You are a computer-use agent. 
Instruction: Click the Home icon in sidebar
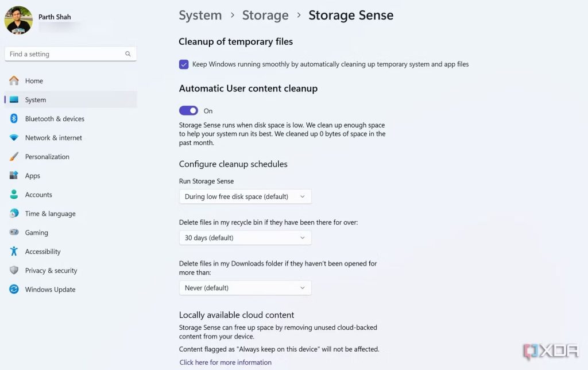[x=14, y=81]
